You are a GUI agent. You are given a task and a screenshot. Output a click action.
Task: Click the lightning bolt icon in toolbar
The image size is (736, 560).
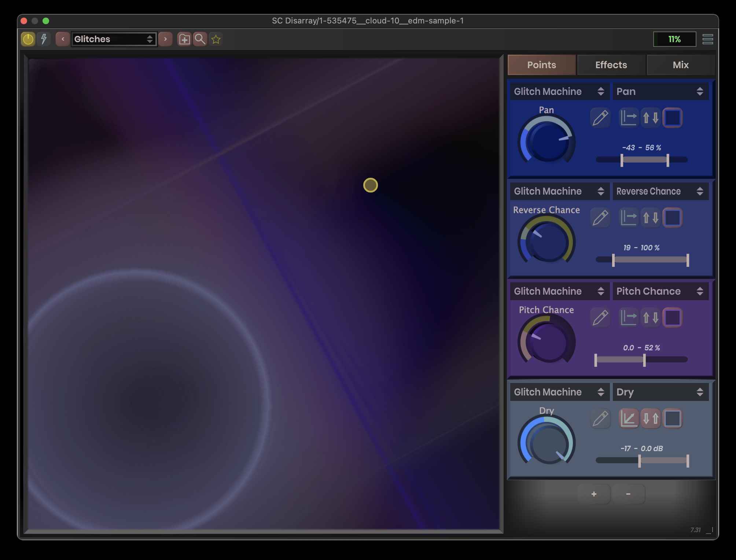coord(44,39)
